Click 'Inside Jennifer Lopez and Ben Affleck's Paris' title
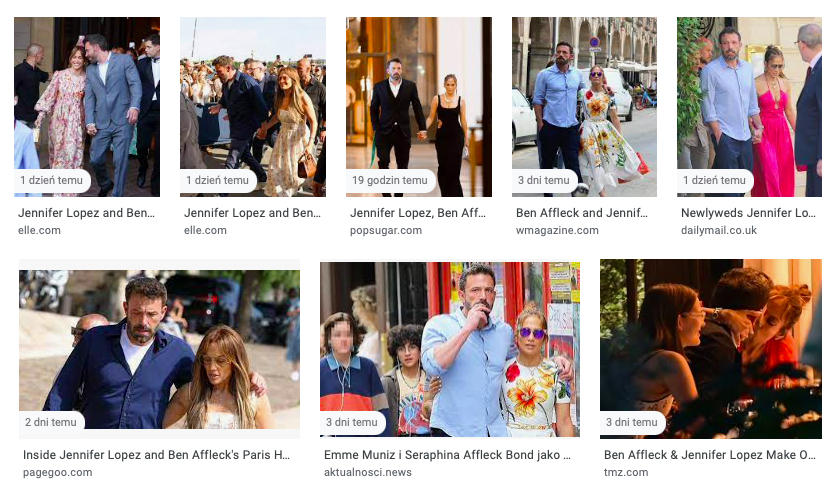836x488 pixels. [x=156, y=455]
